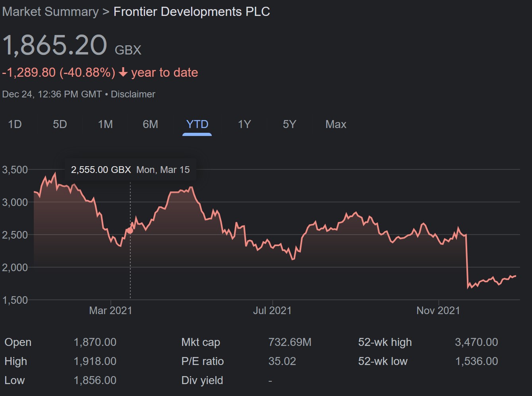Screen dimensions: 532x396
Task: Choose the 1Y range tab
Action: [244, 124]
